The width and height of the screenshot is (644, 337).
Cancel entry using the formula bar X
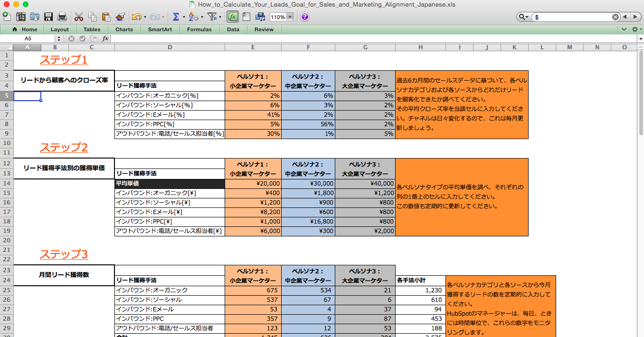(x=72, y=38)
